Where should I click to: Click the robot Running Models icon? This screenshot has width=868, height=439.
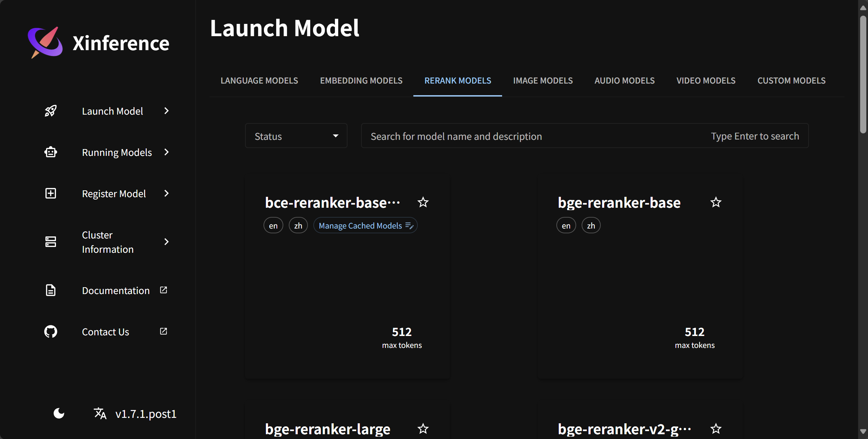click(51, 152)
